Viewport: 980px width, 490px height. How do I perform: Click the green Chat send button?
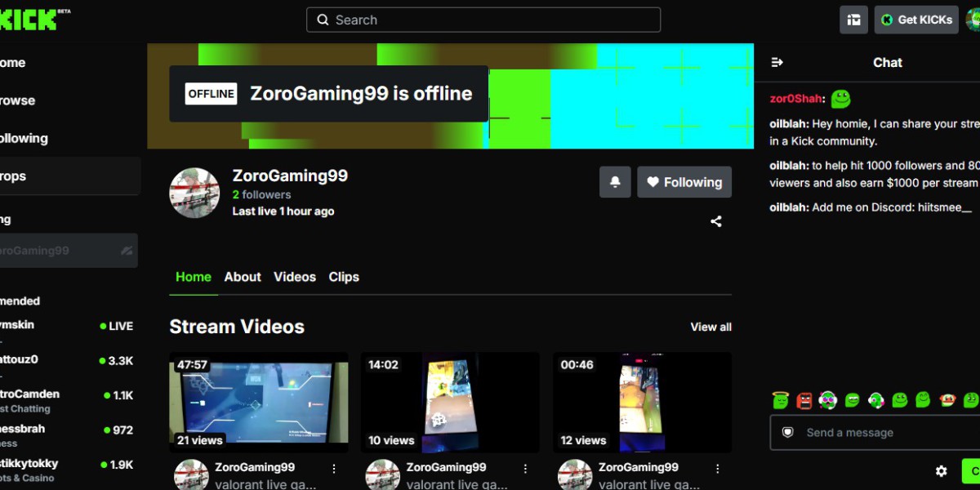[x=972, y=471]
